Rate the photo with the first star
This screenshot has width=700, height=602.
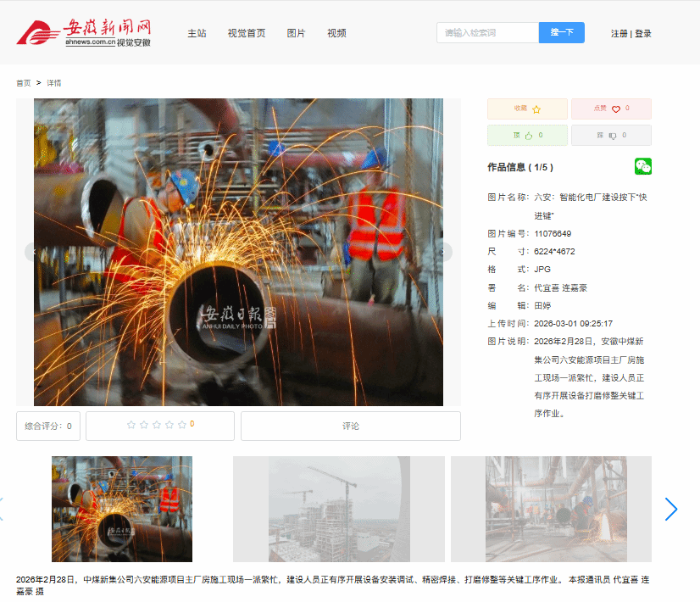131,425
